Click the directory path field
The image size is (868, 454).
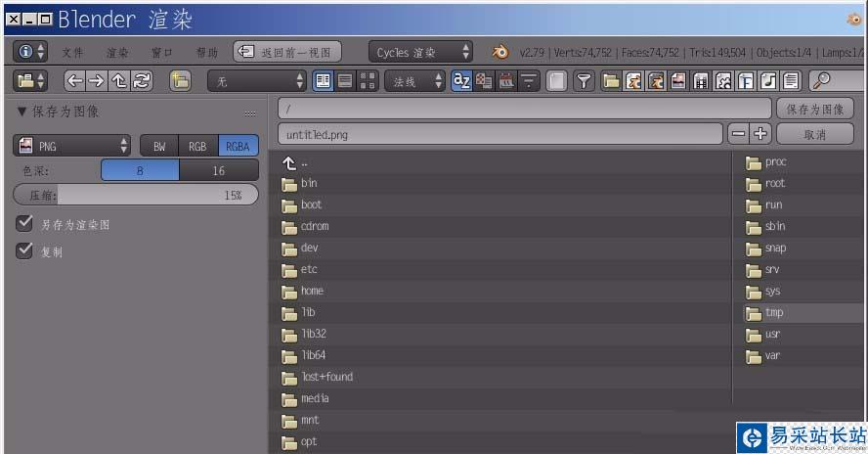click(524, 109)
